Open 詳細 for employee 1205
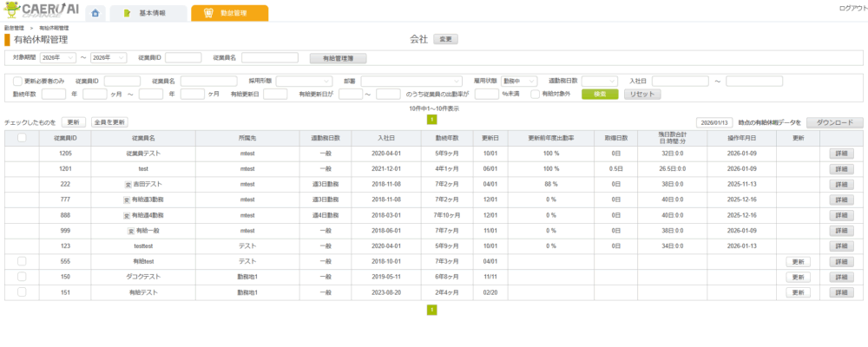Viewport: 868px width, 347px height. coord(841,154)
